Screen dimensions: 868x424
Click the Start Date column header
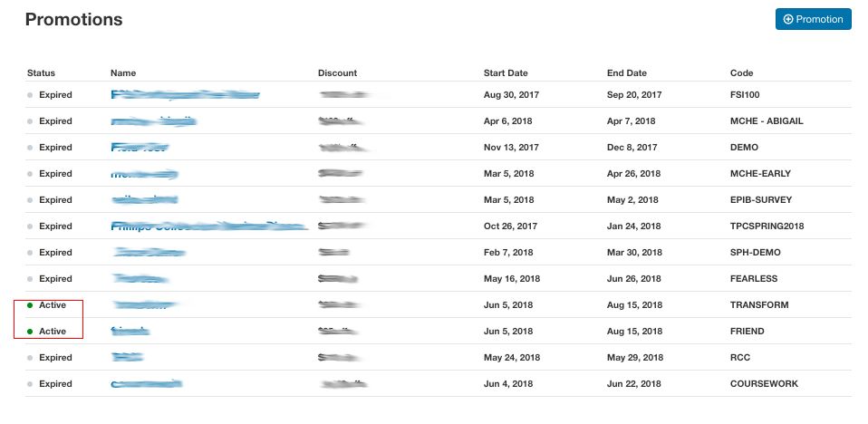pyautogui.click(x=506, y=73)
